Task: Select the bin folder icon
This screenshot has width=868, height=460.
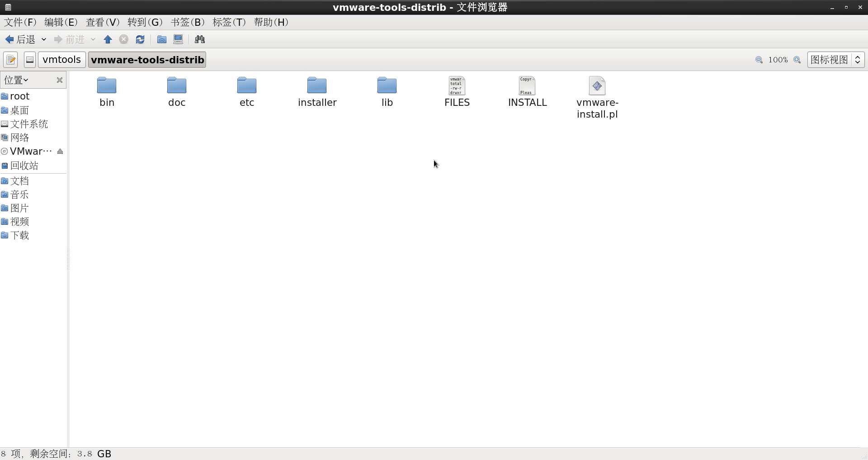Action: (x=107, y=85)
